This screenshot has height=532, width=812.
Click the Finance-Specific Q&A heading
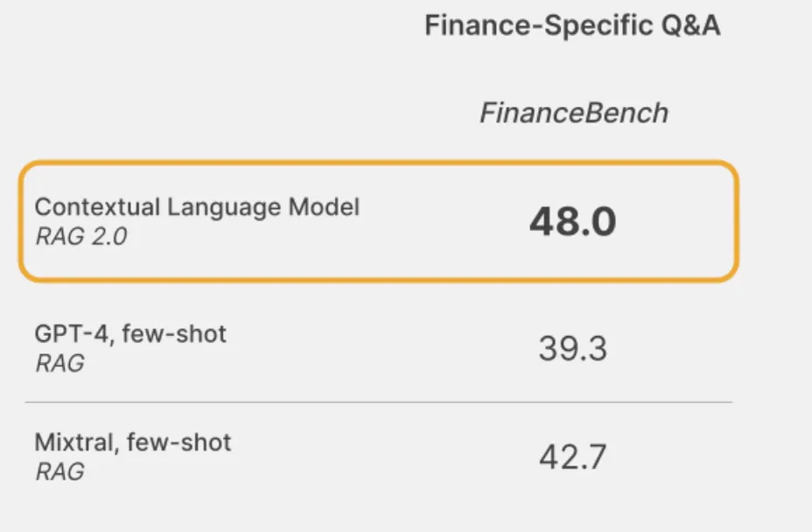click(572, 25)
